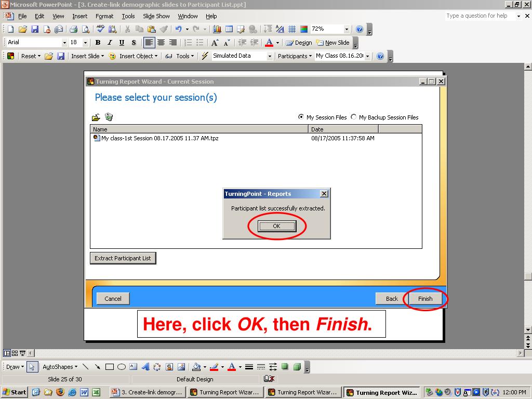Click the Open folder toolbar icon
Image resolution: width=532 pixels, height=399 pixels.
click(x=23, y=29)
